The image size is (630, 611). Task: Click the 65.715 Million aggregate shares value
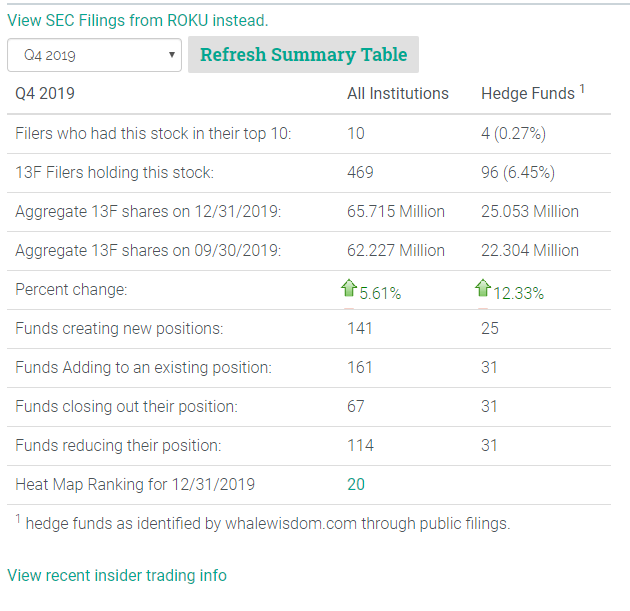396,211
